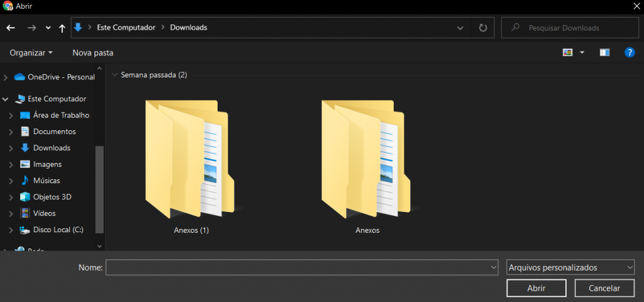Expand Documentos tree node
Screen dimensions: 644x302
pos(11,132)
